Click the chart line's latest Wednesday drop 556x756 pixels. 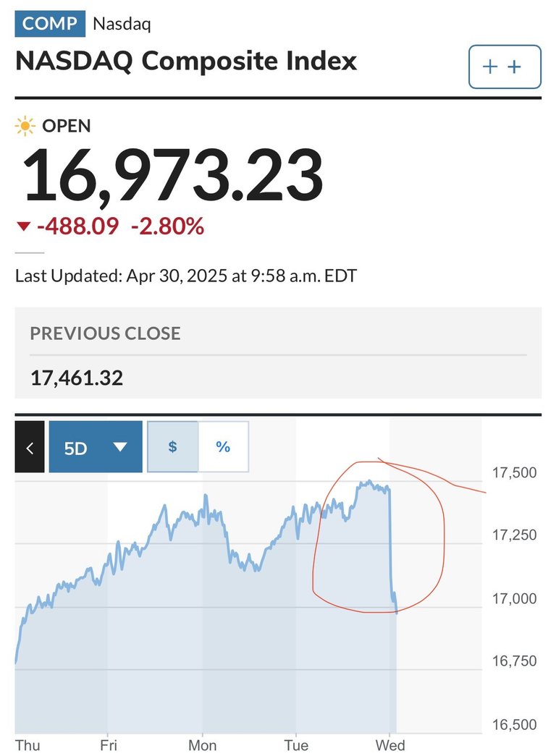click(392, 550)
